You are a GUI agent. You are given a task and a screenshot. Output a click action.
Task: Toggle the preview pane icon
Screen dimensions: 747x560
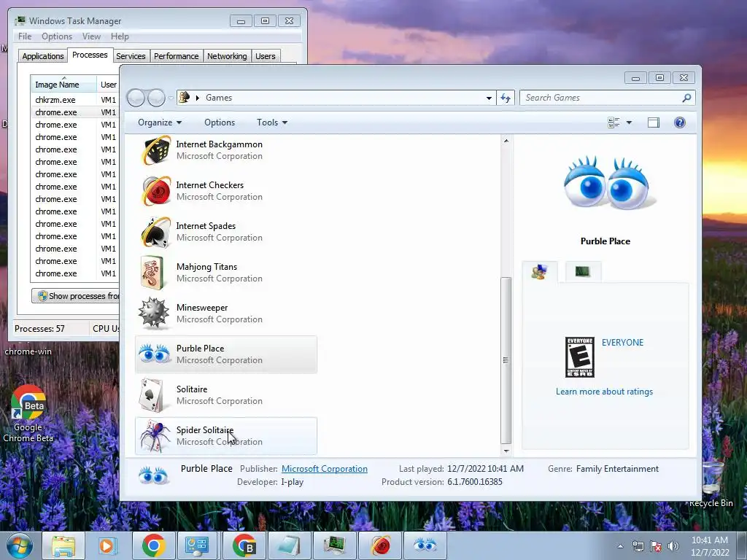click(653, 122)
